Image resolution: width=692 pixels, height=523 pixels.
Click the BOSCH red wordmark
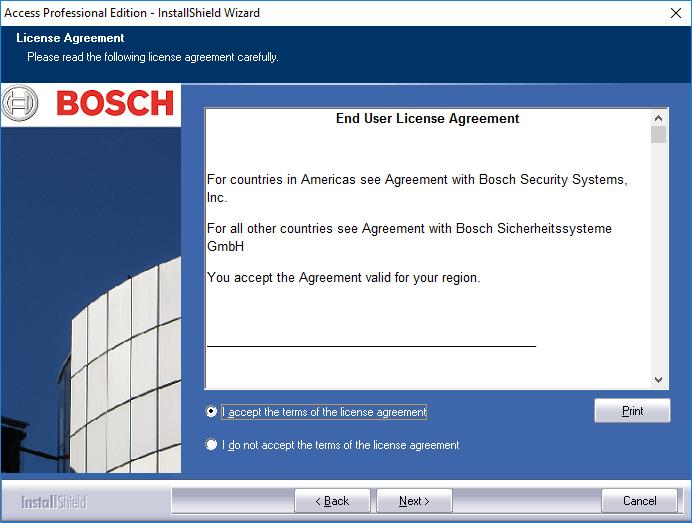[115, 103]
